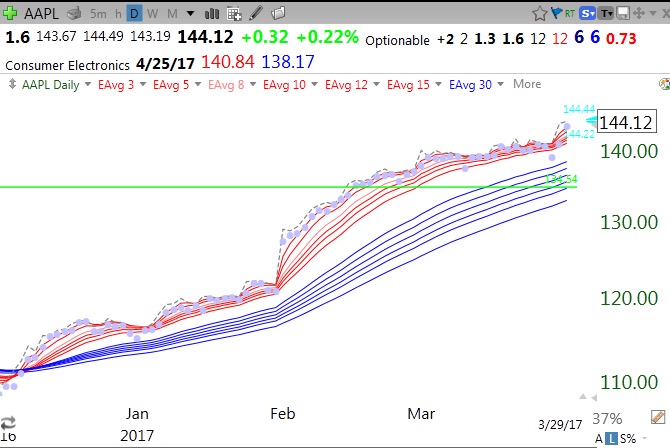Screen dimensions: 670x448
Task: Select the Monthly M time frame
Action: [x=172, y=14]
